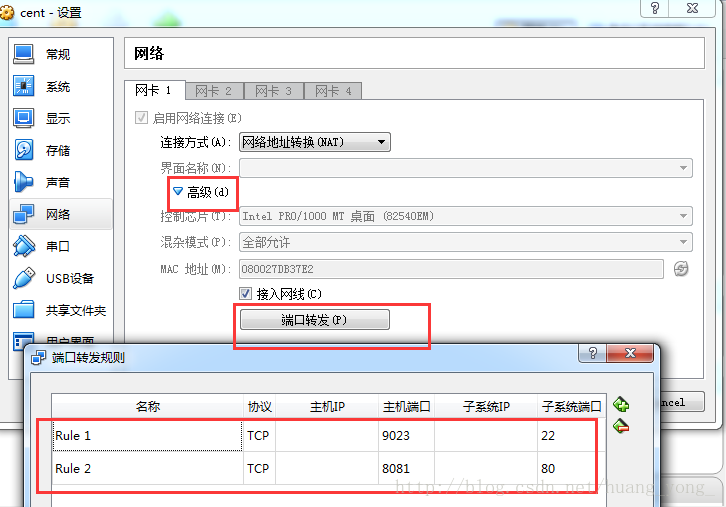Click the 主机IP column header
Screen dimensions: 726x507
[327, 407]
